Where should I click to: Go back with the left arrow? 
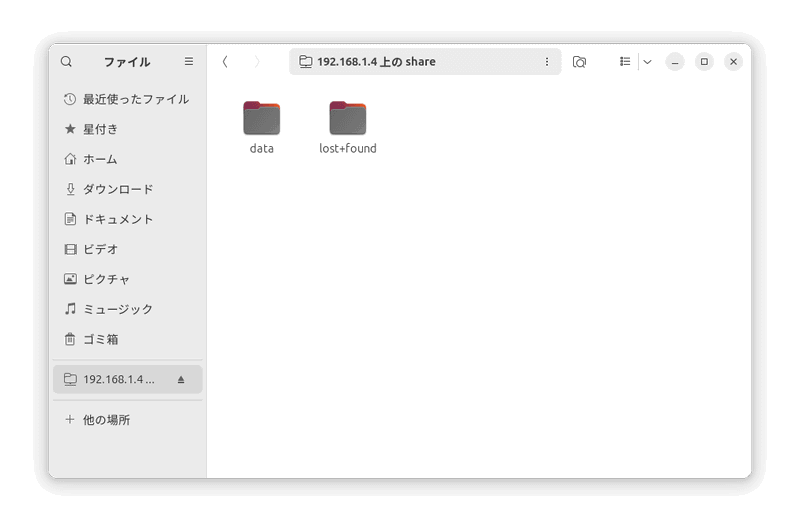point(225,62)
